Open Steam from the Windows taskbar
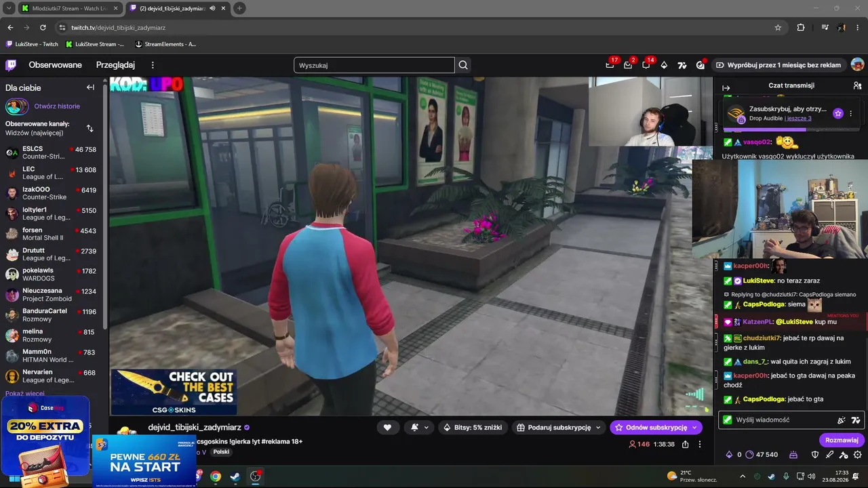Viewport: 868px width, 488px height. coord(235,476)
